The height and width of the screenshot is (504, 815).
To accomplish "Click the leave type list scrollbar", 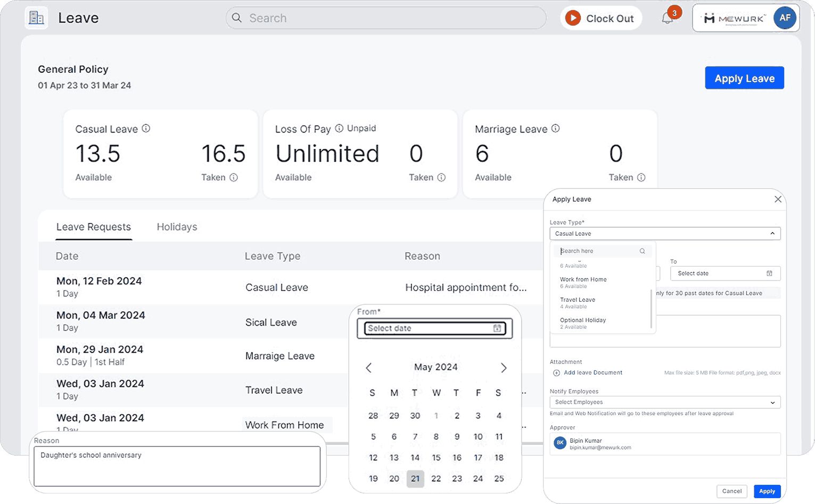I will tap(652, 309).
